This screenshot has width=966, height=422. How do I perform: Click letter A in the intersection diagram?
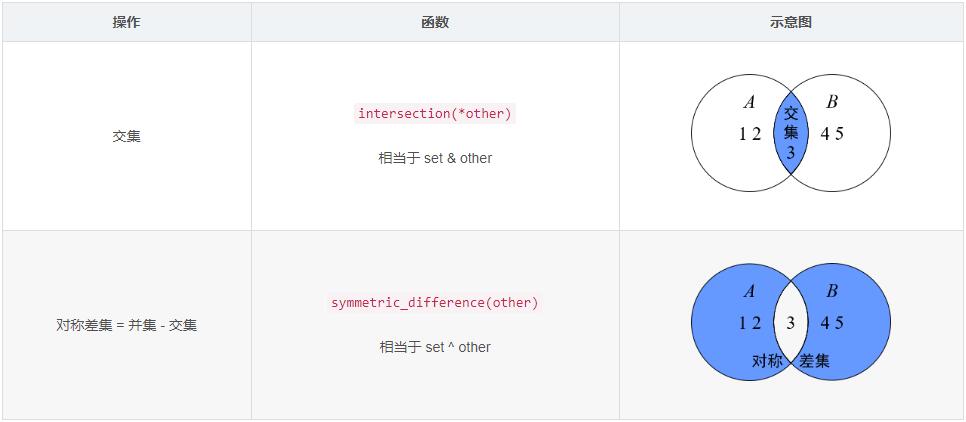[x=749, y=102]
